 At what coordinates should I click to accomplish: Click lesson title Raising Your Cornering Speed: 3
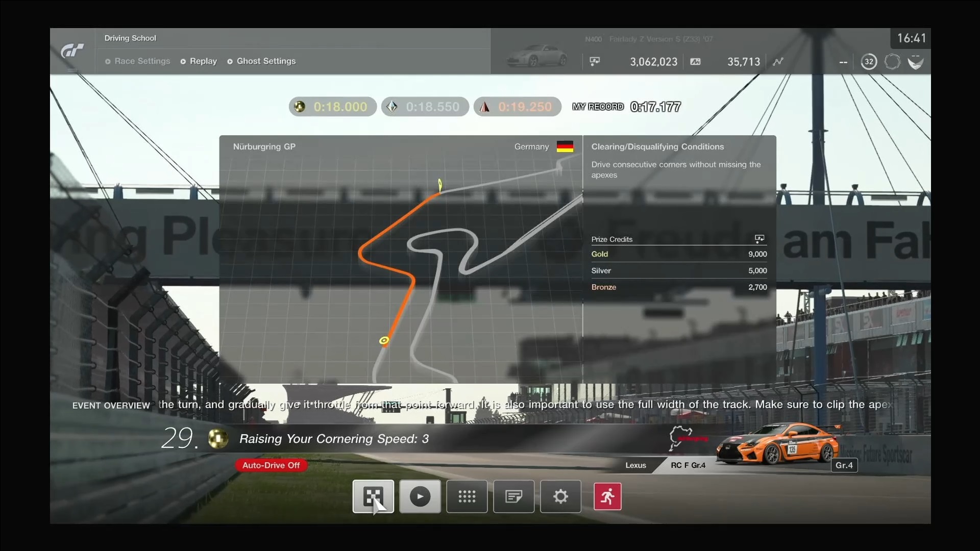[x=334, y=439]
